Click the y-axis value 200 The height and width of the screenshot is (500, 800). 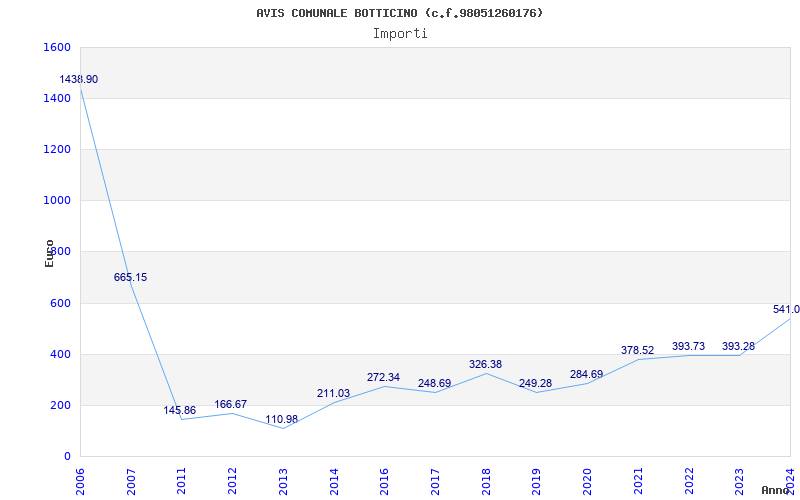[61, 406]
